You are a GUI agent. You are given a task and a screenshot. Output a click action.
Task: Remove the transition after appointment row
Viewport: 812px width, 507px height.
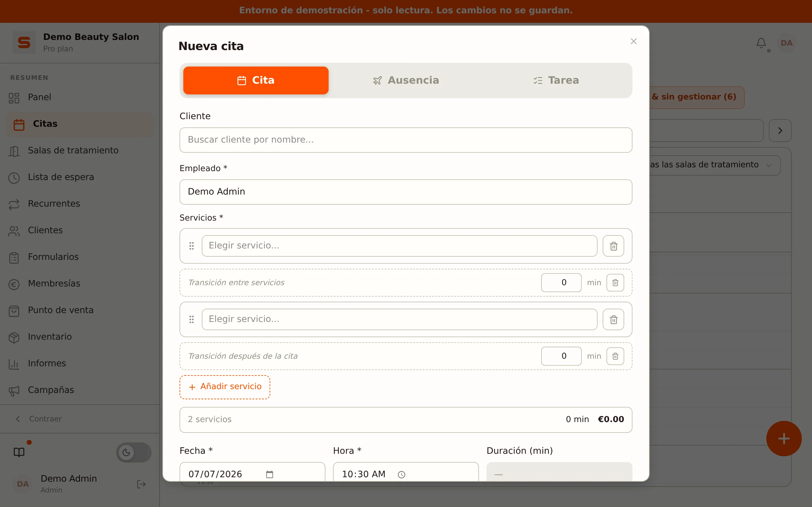tap(615, 356)
